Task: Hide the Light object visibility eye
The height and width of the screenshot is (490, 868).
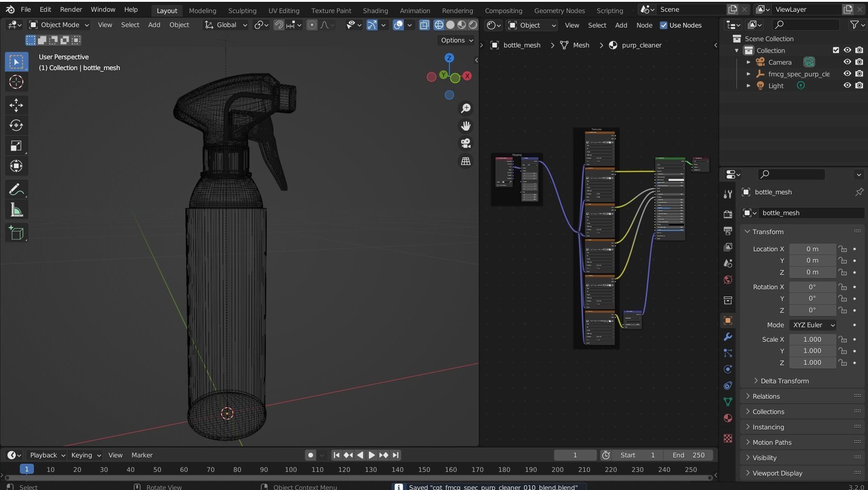Action: coord(847,85)
